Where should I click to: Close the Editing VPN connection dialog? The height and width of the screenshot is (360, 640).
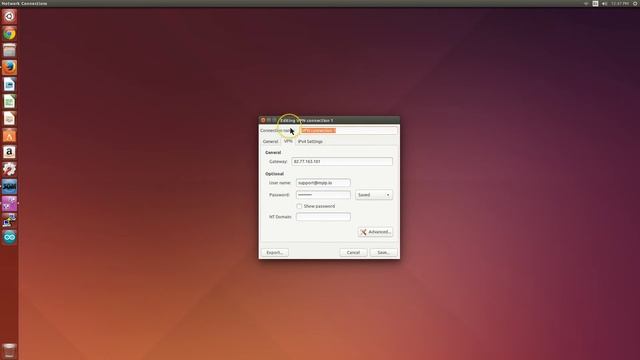(263, 120)
